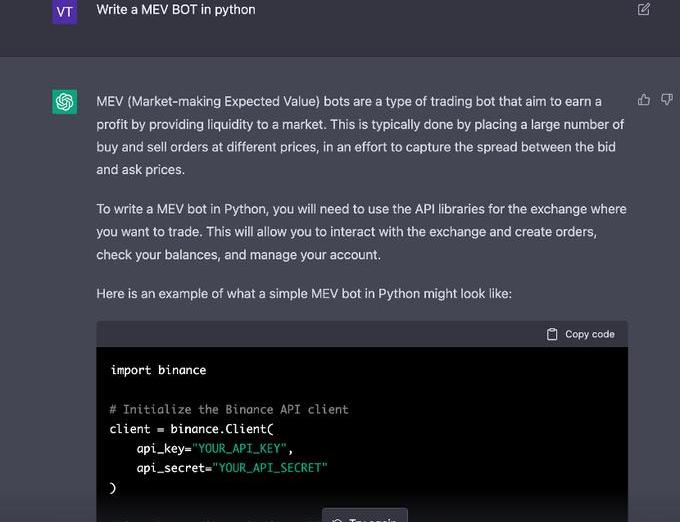Give the response a thumbs up
This screenshot has height=522, width=680.
point(644,100)
